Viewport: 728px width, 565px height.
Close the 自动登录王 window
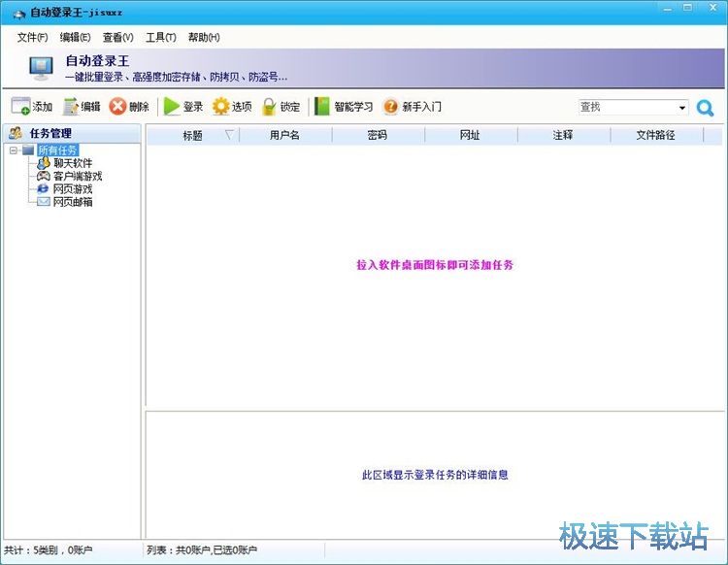(x=713, y=8)
